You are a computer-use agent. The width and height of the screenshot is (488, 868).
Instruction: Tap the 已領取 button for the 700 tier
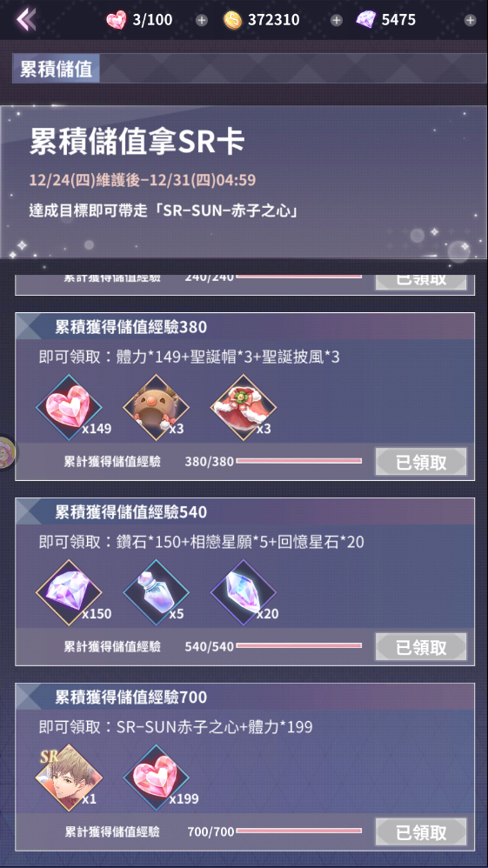421,831
